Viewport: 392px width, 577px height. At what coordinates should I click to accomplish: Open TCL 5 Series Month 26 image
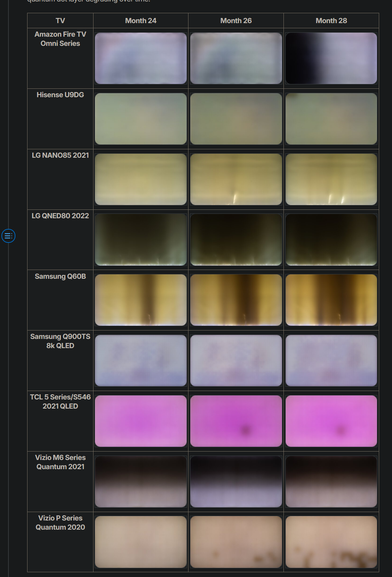pyautogui.click(x=236, y=421)
